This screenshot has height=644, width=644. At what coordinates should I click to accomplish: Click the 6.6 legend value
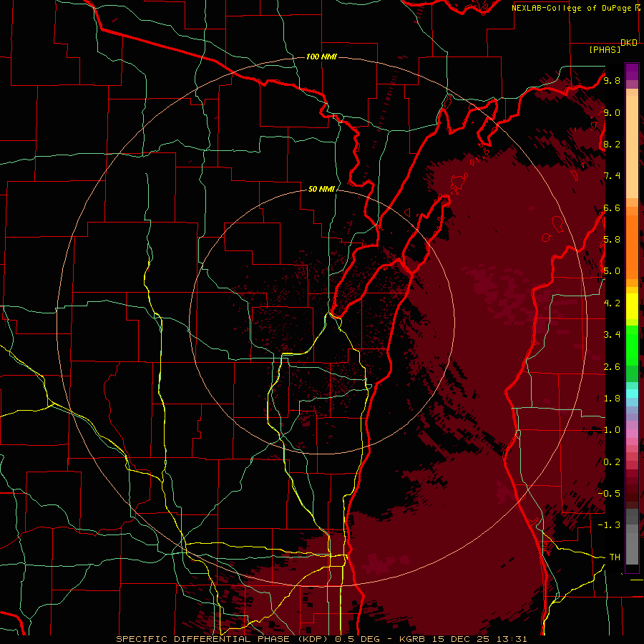[612, 208]
